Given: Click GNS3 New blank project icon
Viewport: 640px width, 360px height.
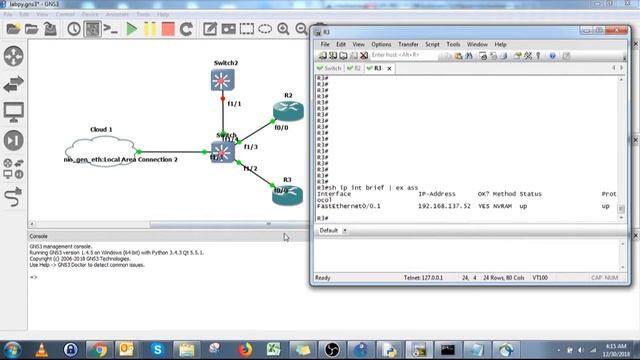Looking at the screenshot, I should point(13,29).
